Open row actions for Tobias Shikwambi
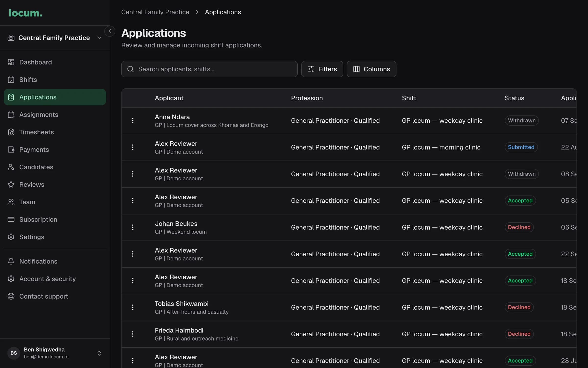The height and width of the screenshot is (368, 588). tap(133, 307)
